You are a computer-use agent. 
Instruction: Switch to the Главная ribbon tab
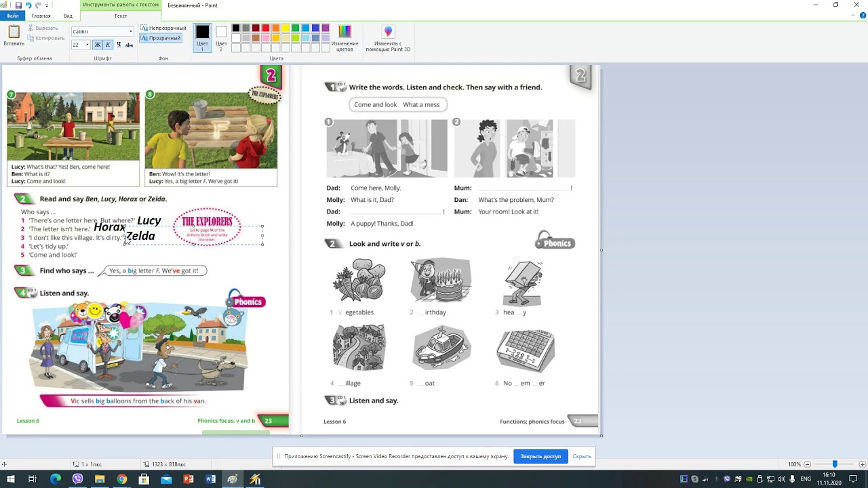pyautogui.click(x=41, y=16)
